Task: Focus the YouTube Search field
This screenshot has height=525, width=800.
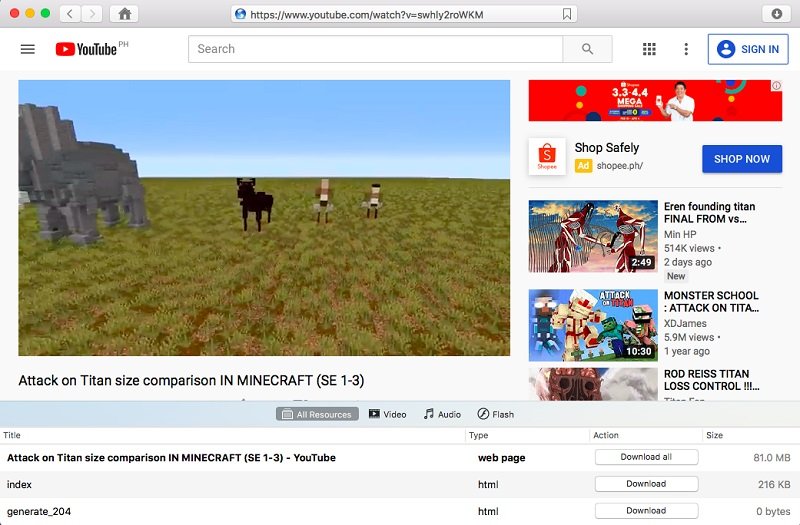Action: 376,49
